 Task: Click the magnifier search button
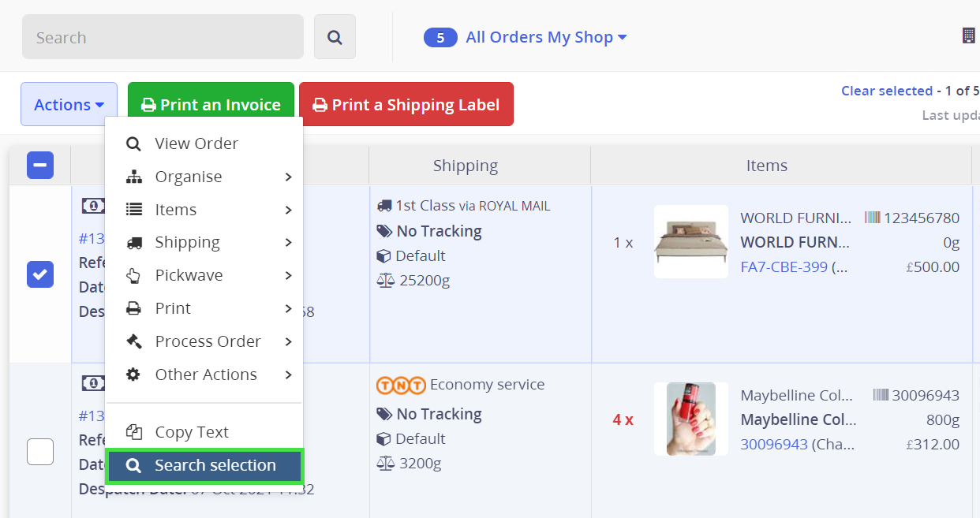click(335, 37)
